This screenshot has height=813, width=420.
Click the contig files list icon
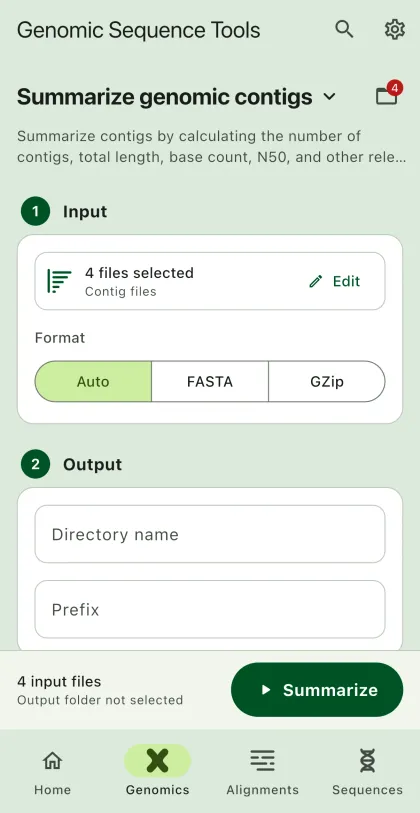point(59,281)
